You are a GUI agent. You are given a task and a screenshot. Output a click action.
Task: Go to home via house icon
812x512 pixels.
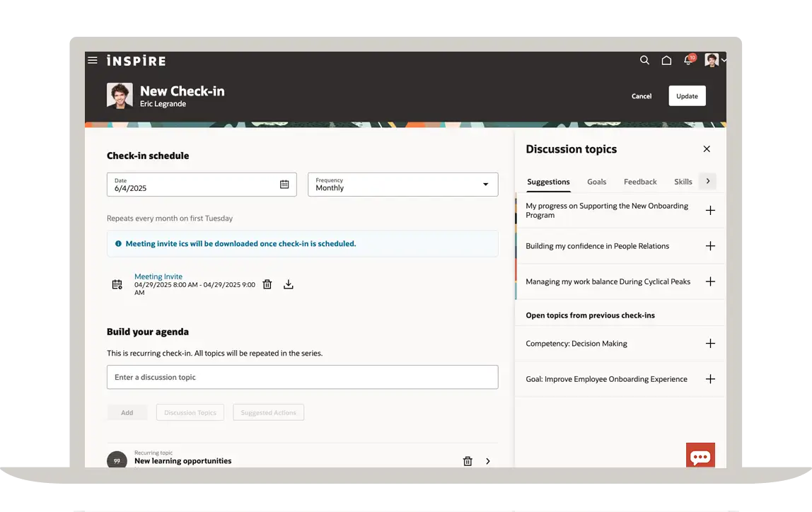[666, 61]
